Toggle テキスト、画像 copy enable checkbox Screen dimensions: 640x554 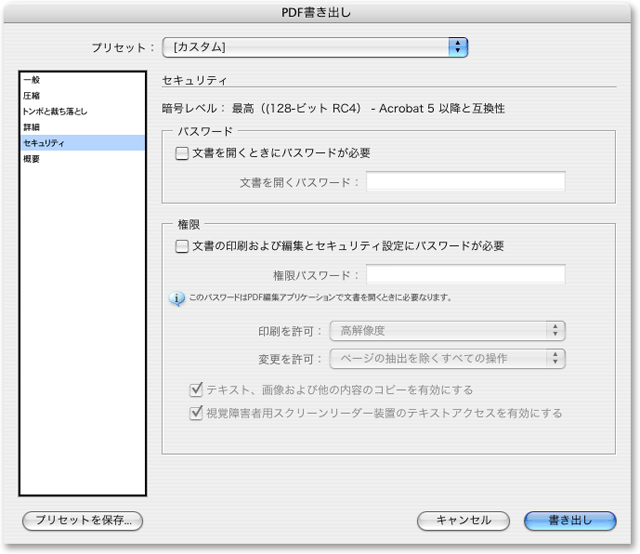[196, 390]
